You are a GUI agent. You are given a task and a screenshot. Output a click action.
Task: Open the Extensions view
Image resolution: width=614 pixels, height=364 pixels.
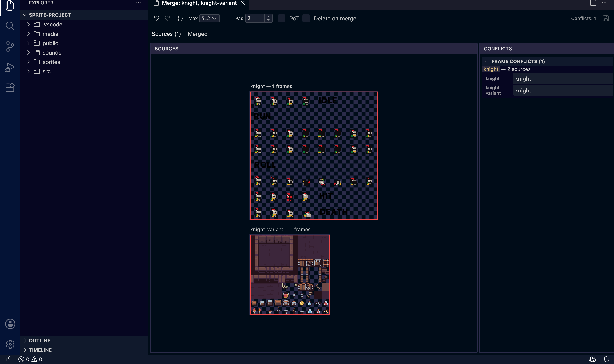click(10, 88)
